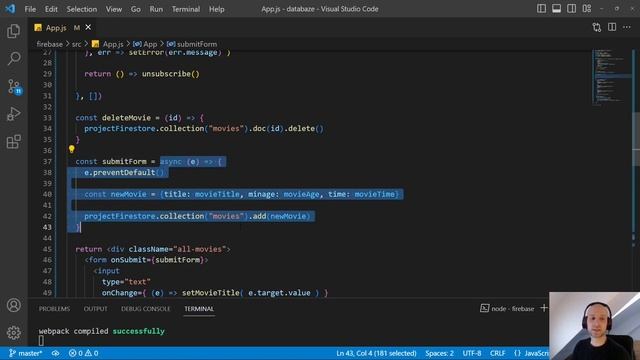Click the App.js breadcrumb item
This screenshot has width=640, height=360.
108,44
